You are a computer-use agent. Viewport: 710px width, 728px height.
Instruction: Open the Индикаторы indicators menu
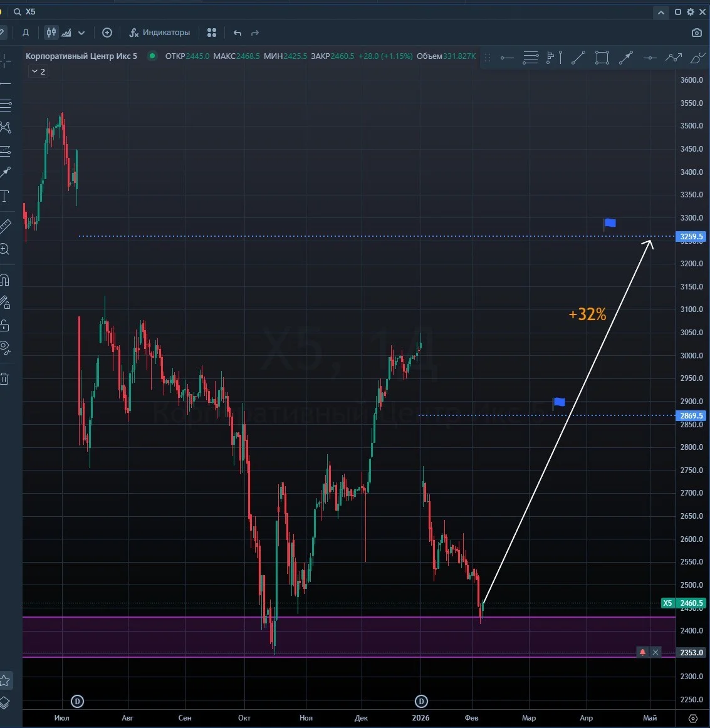160,33
